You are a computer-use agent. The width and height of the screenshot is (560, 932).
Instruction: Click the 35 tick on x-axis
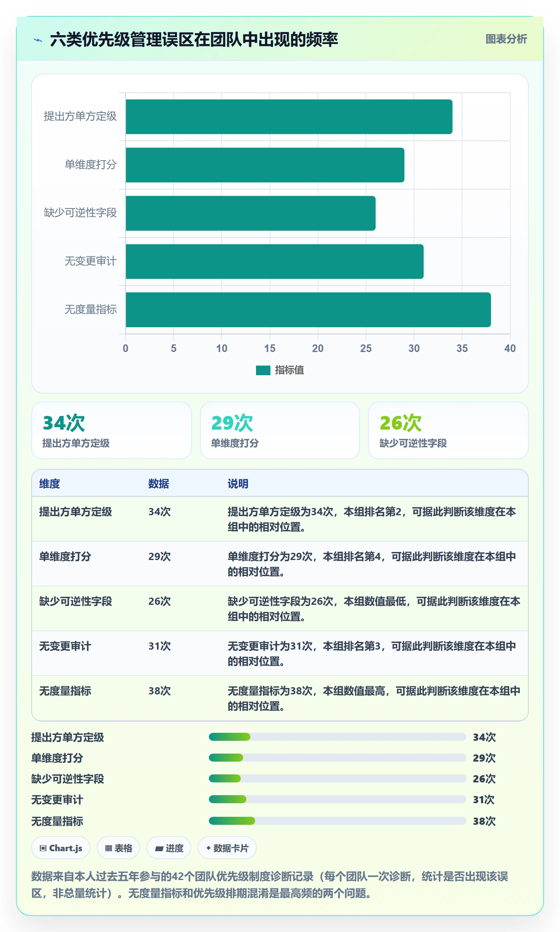(462, 348)
